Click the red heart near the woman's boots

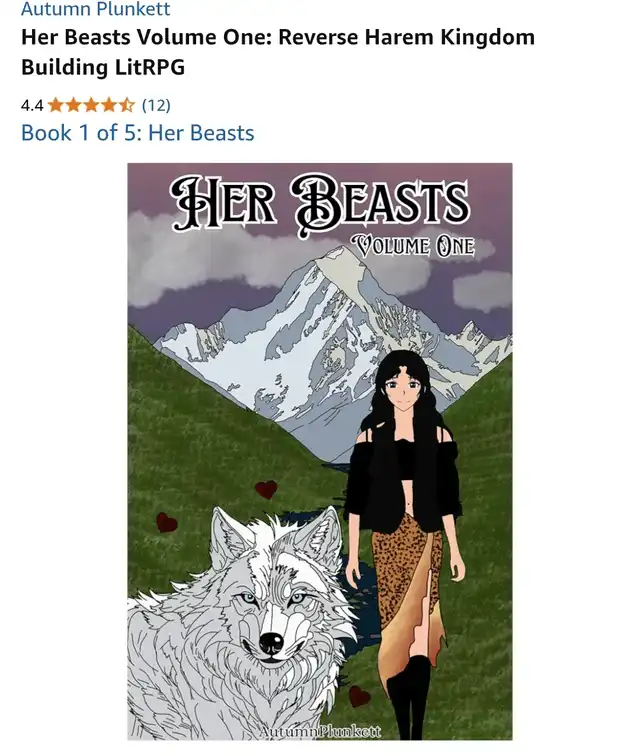click(359, 696)
